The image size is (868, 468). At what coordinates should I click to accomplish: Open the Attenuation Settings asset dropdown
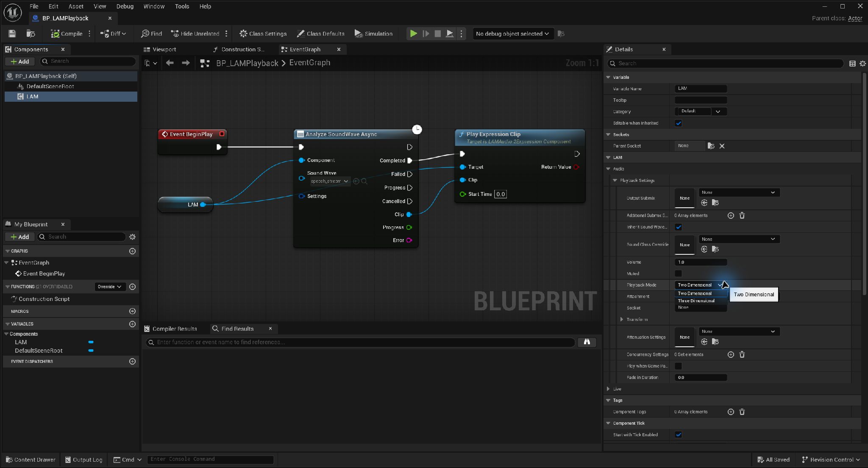739,331
